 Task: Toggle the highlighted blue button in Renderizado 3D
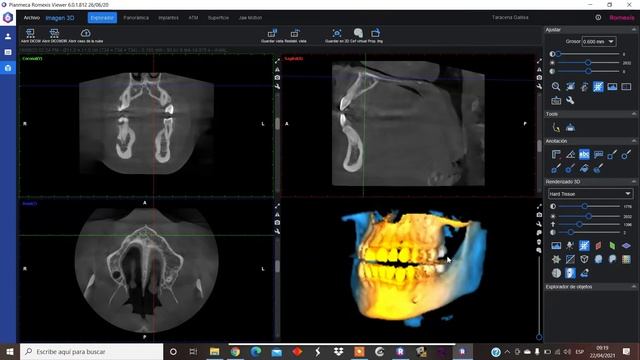(x=570, y=273)
